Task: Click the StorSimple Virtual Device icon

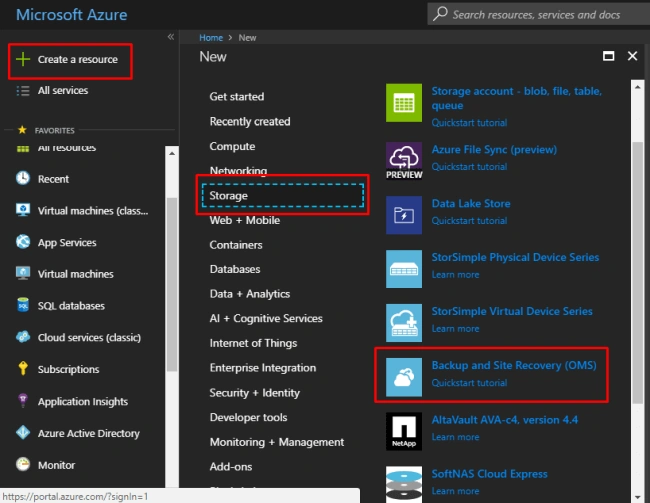Action: click(404, 323)
